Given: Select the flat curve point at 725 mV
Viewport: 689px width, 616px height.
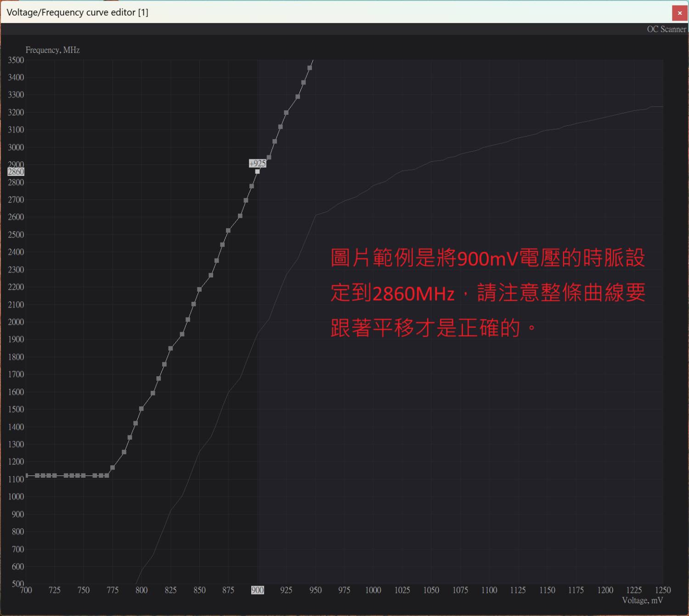Looking at the screenshot, I should pos(55,475).
